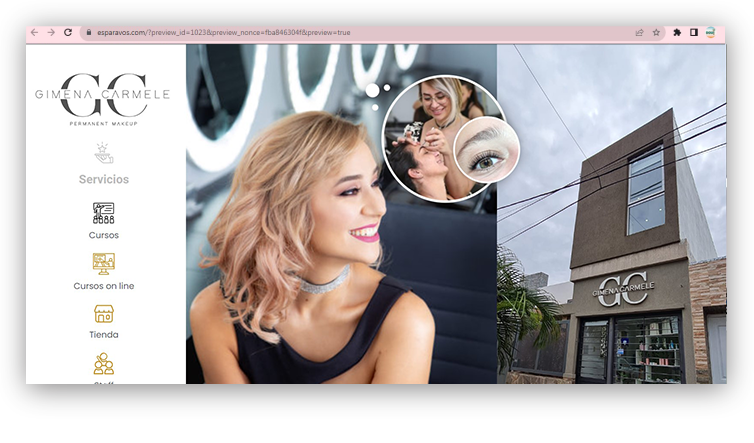Click the Staff people icon
Screen dimensions: 754x443
(104, 365)
